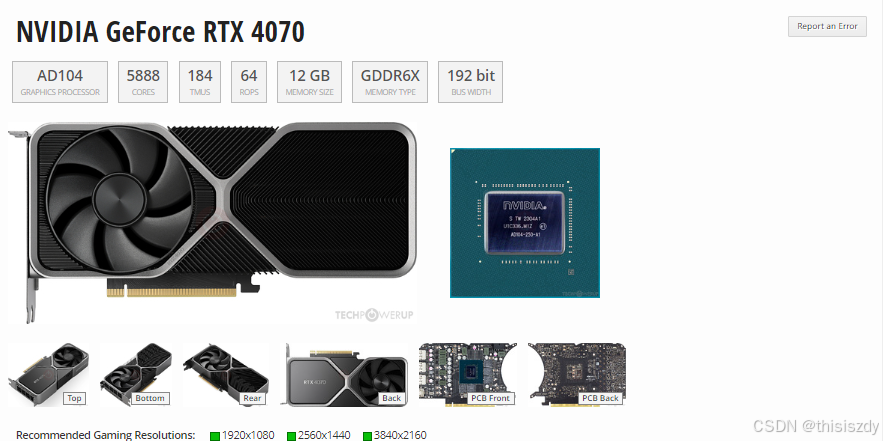The width and height of the screenshot is (883, 441).
Task: Click the Report an Error button
Action: [x=827, y=26]
